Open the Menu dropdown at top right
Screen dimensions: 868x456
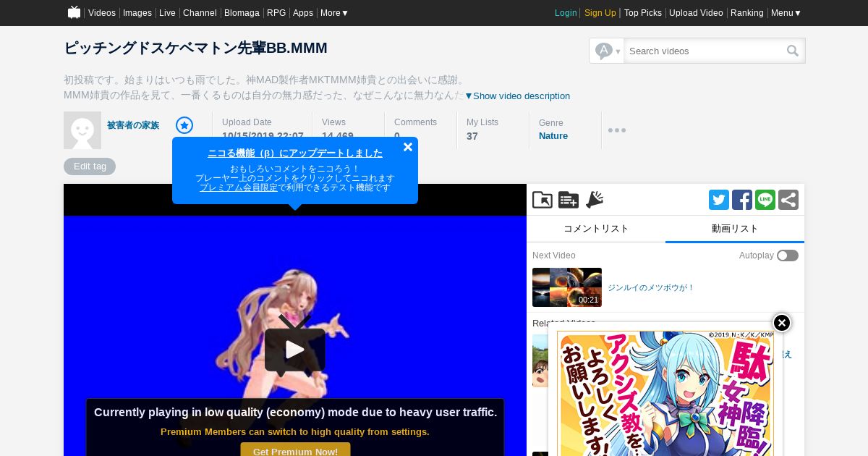pyautogui.click(x=786, y=13)
